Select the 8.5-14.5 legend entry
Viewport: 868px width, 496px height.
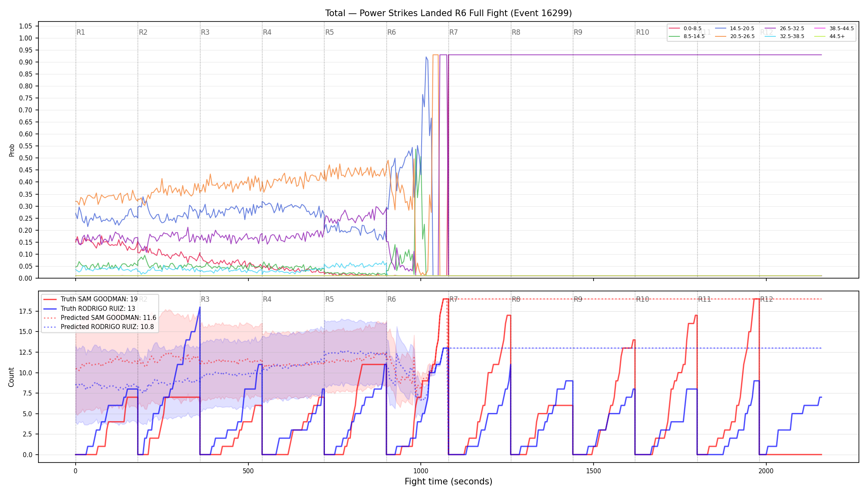point(687,36)
